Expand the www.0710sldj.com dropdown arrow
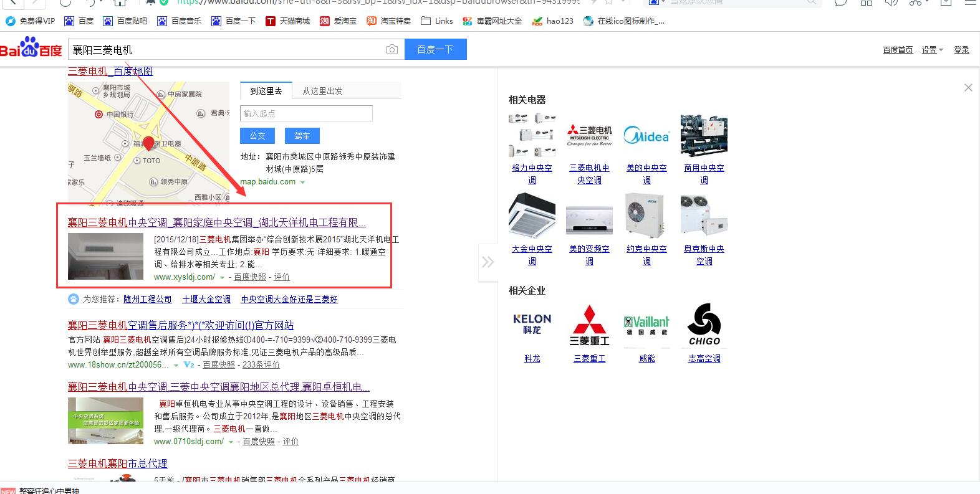 click(231, 442)
